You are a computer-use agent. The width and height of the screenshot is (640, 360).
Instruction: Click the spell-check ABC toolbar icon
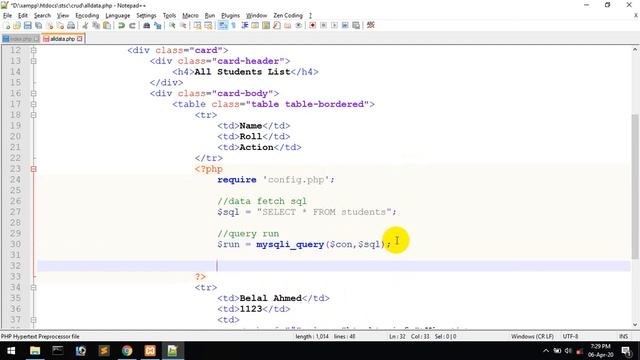coord(371,25)
